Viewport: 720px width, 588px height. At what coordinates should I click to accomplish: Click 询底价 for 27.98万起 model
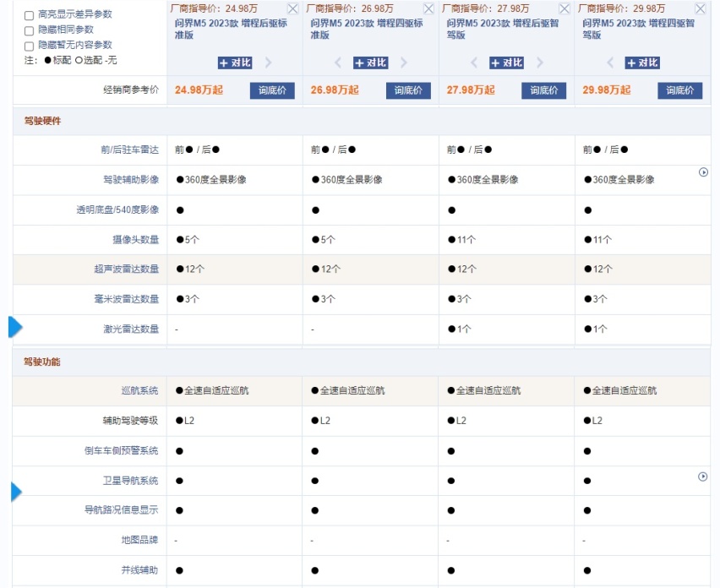[543, 90]
